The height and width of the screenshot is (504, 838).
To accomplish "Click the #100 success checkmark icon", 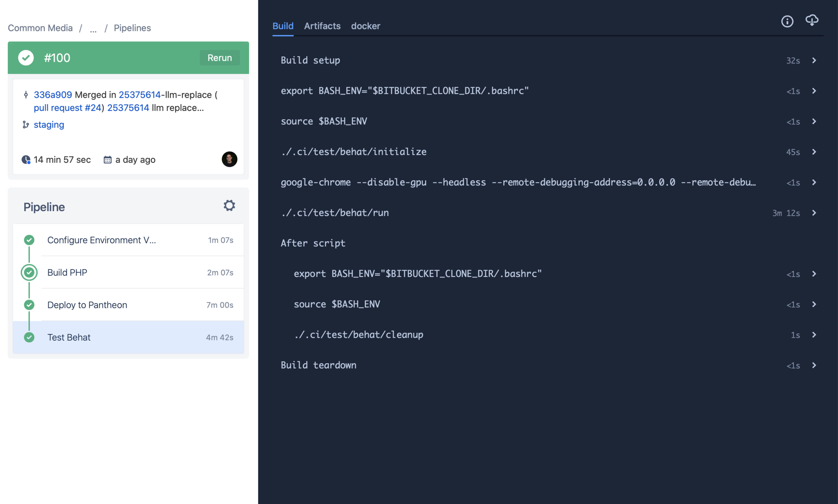I will tap(26, 58).
